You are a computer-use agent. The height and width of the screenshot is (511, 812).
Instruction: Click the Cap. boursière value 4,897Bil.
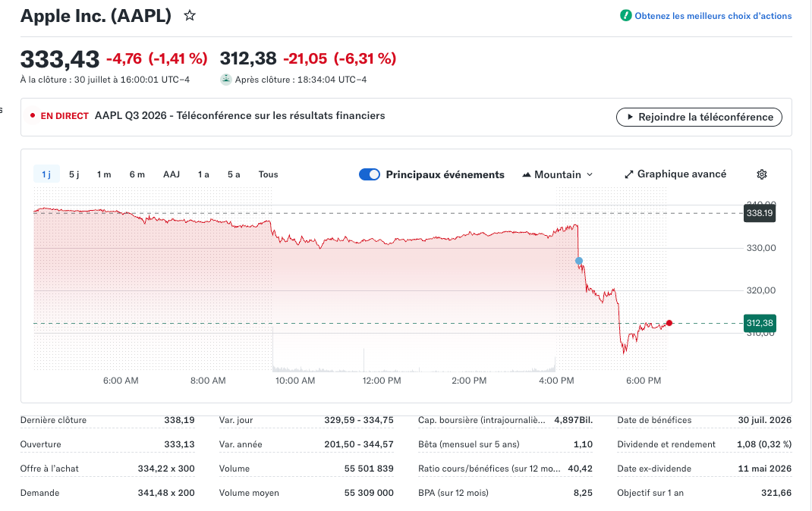pyautogui.click(x=573, y=420)
